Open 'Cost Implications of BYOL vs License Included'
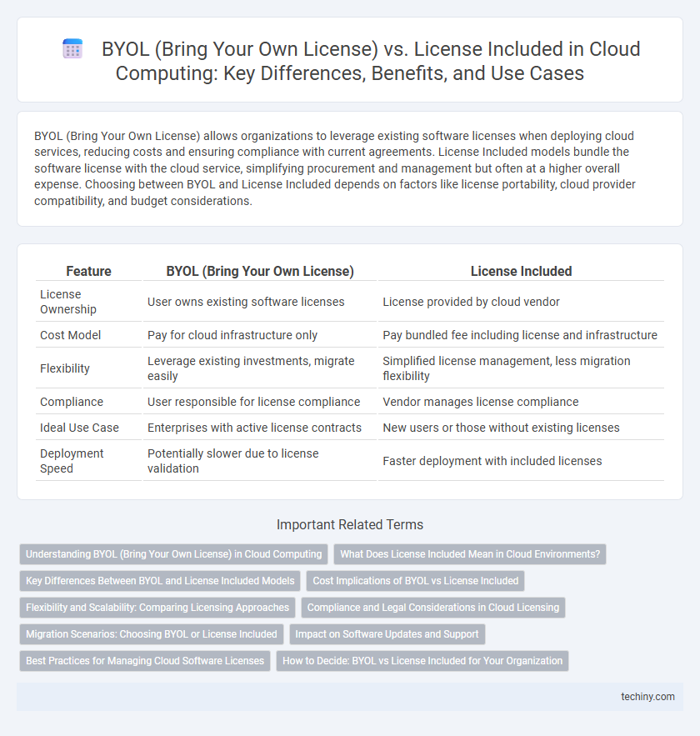The width and height of the screenshot is (700, 736). [x=416, y=581]
